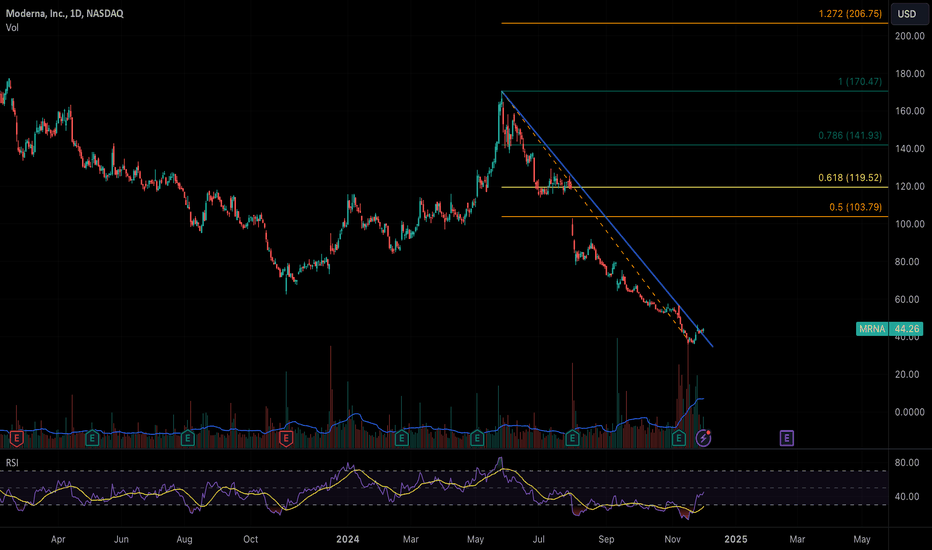Open the USD currency selector

(907, 14)
